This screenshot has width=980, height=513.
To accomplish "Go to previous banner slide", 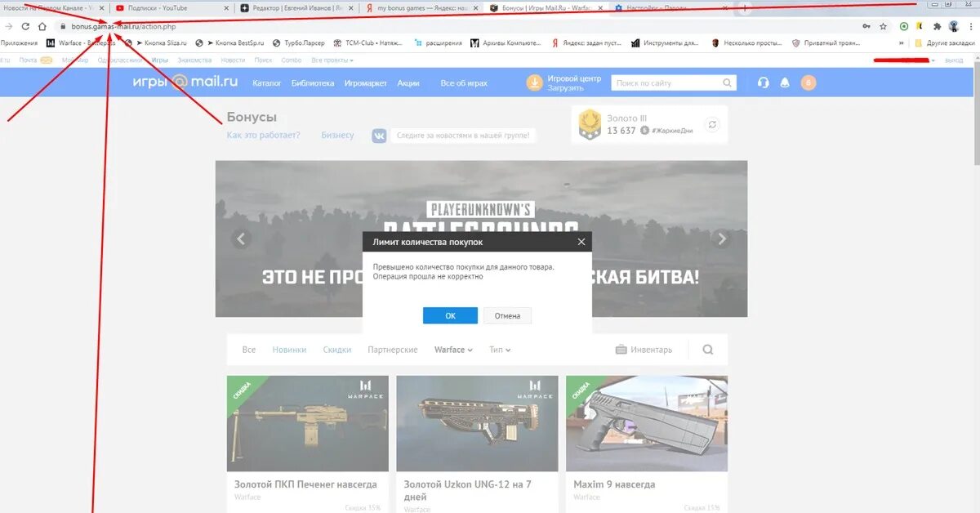I will tap(241, 239).
